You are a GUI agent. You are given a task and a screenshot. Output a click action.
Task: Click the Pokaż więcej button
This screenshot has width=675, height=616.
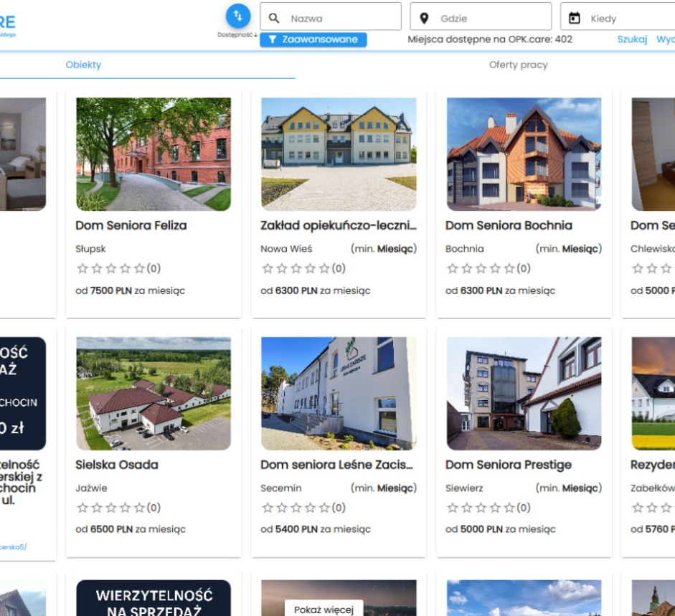point(324,609)
